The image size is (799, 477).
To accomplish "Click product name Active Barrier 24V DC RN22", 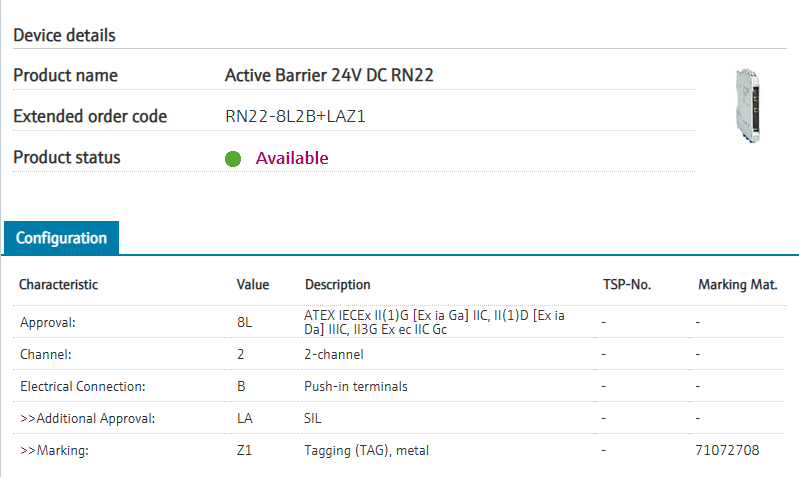I will (329, 75).
